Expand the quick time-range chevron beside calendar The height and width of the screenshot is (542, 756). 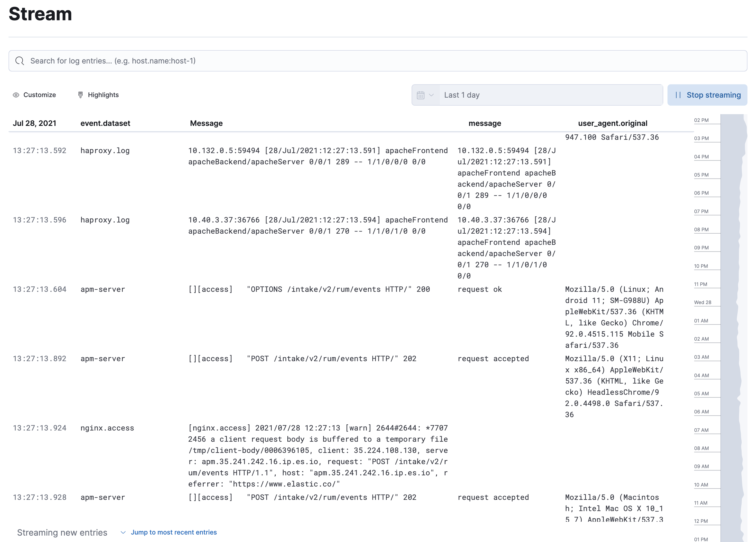[x=431, y=95]
